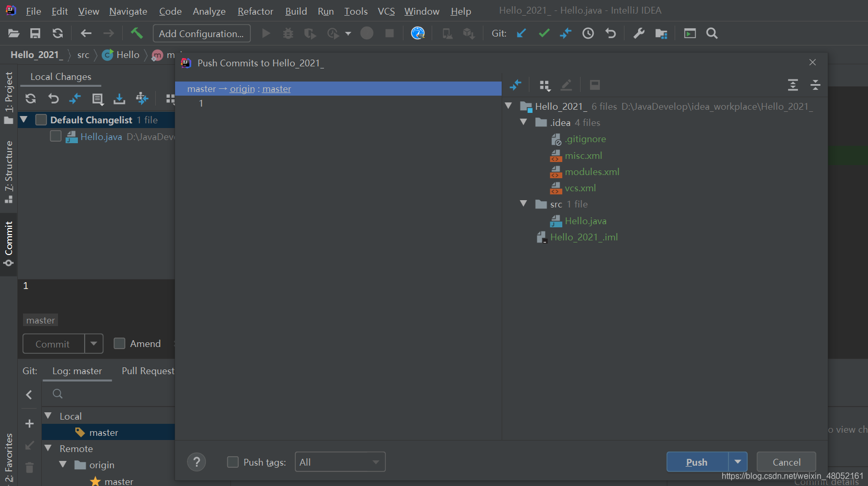
Task: Click the Run Anything icon
Action: pos(690,33)
